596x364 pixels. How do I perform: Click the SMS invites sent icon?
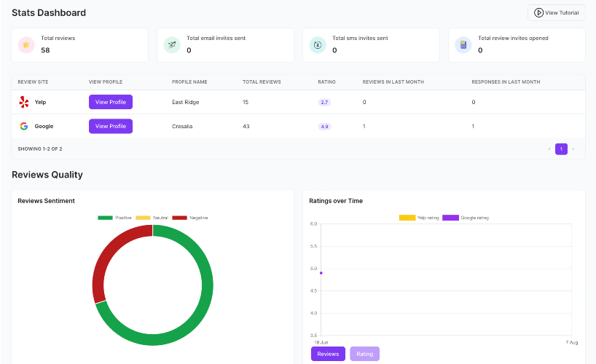click(x=318, y=45)
